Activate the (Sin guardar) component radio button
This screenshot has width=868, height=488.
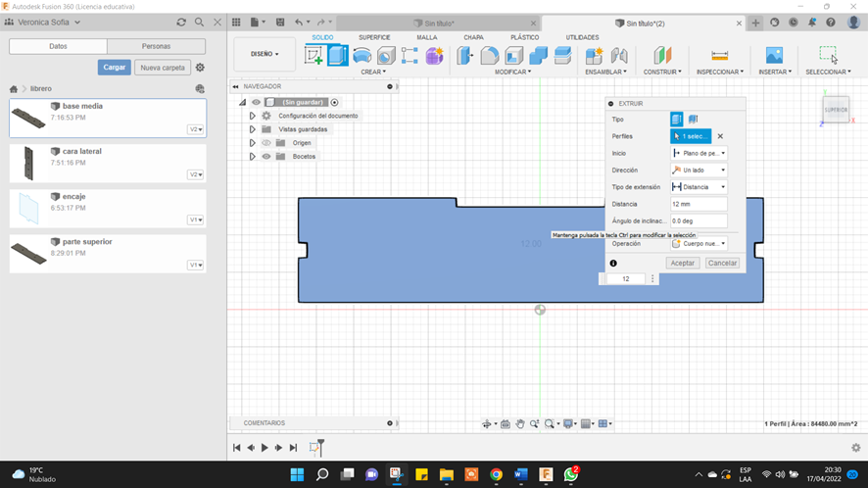334,102
